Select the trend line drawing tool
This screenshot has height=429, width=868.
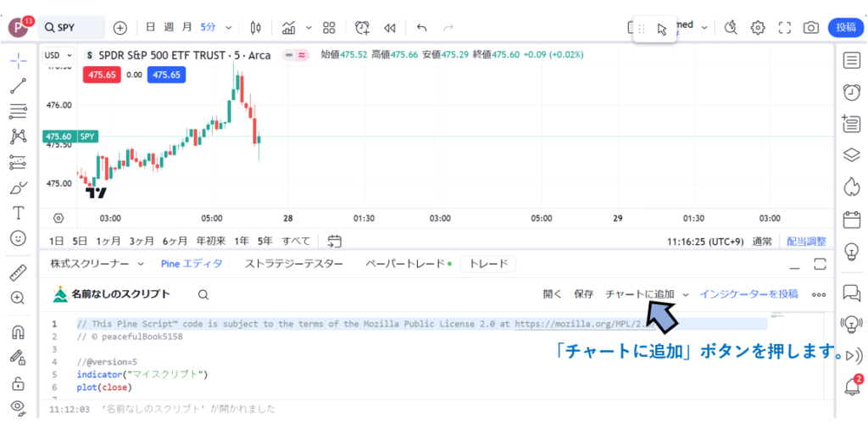[x=18, y=86]
